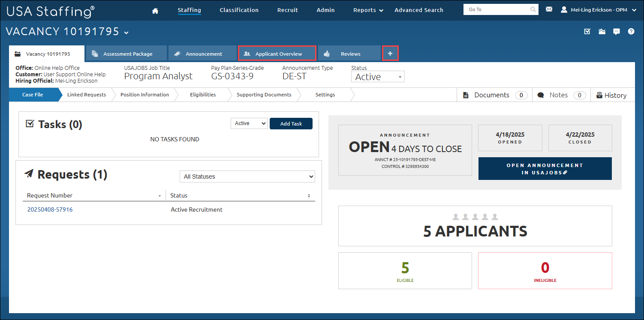The height and width of the screenshot is (320, 644).
Task: Select the Supporting Documents step
Action: (x=264, y=95)
